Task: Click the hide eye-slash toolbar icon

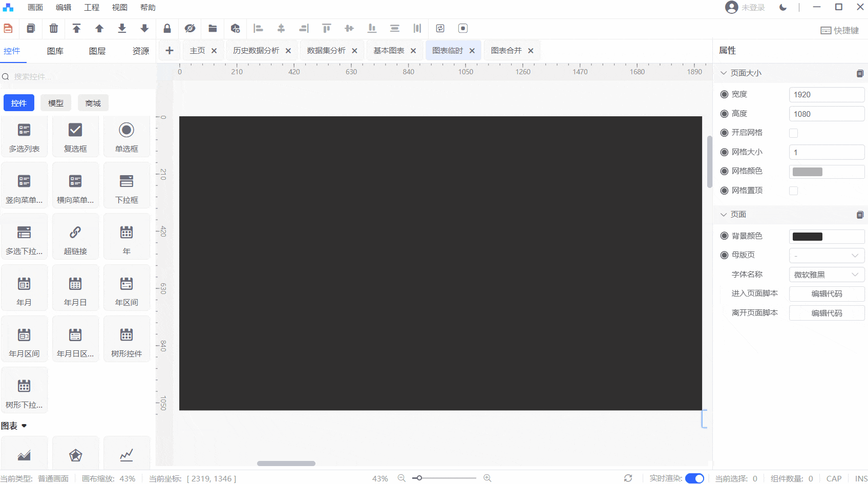Action: [190, 29]
